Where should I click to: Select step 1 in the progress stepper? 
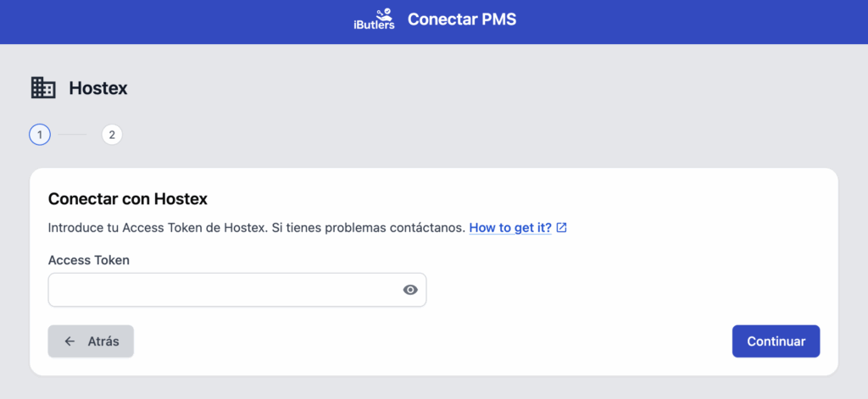[x=40, y=135]
